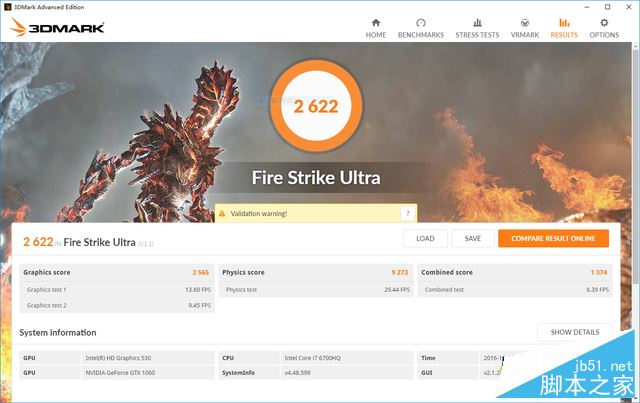The height and width of the screenshot is (403, 640).
Task: Click Intel Core i7 6700HQ text
Action: (312, 358)
